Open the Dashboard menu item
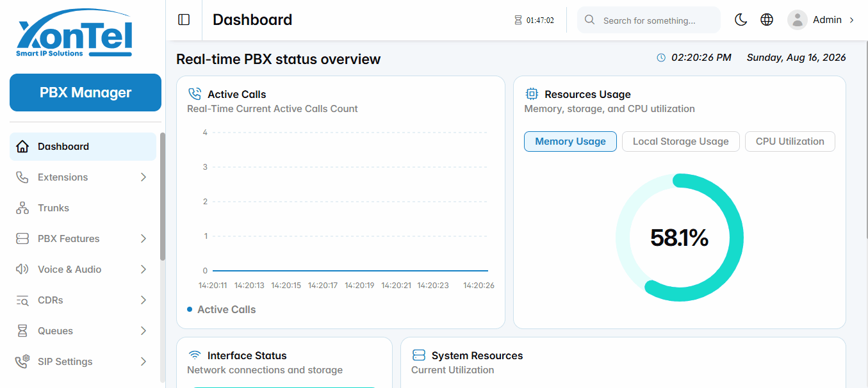The height and width of the screenshot is (388, 868). pos(83,147)
